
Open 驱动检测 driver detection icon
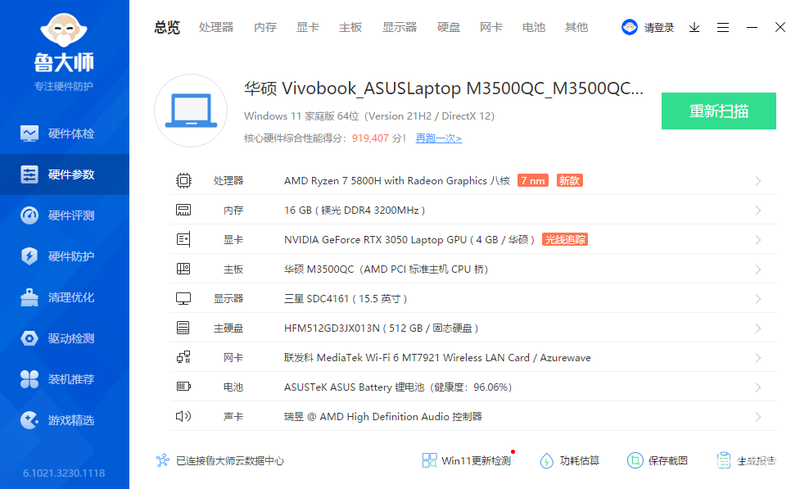click(x=29, y=338)
